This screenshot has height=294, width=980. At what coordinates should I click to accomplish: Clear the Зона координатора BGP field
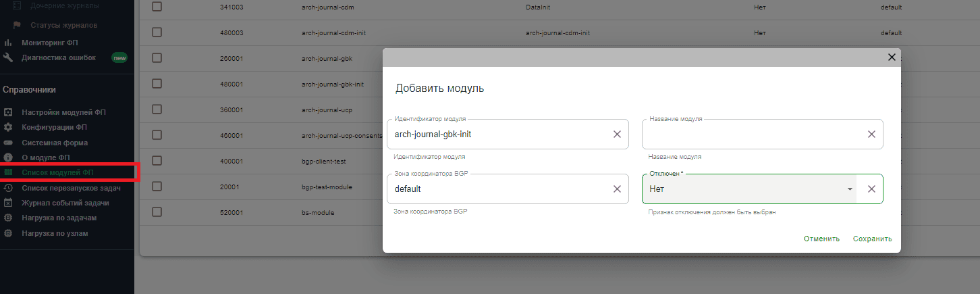(x=617, y=189)
